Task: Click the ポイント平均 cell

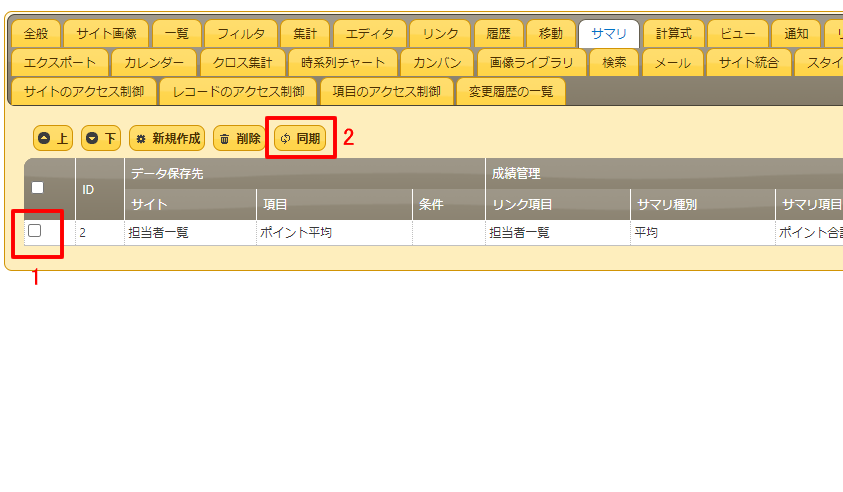Action: click(x=334, y=233)
